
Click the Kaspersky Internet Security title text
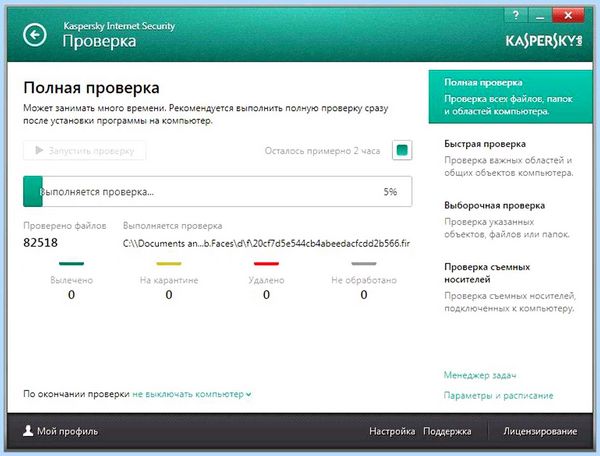pyautogui.click(x=119, y=26)
